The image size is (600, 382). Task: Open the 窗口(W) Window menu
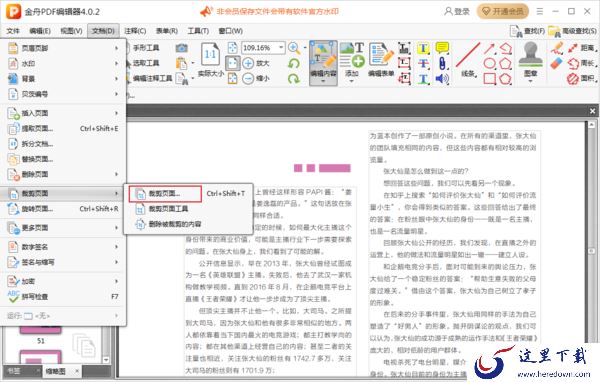click(230, 31)
